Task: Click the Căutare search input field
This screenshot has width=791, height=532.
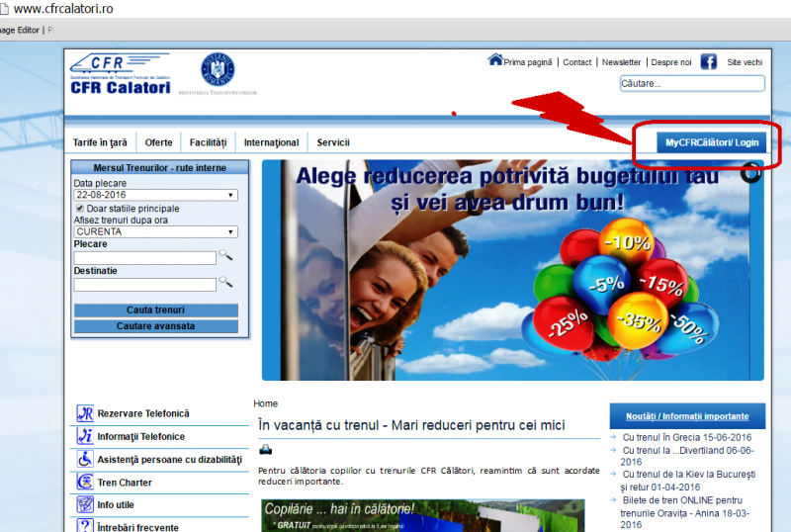Action: pyautogui.click(x=691, y=84)
